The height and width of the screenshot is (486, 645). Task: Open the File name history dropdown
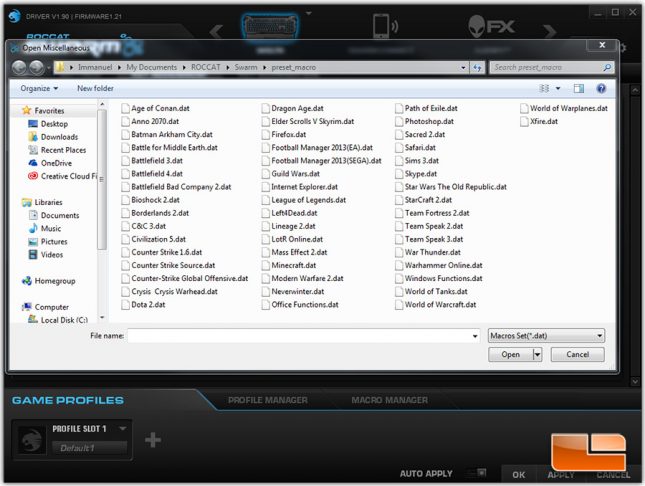475,336
